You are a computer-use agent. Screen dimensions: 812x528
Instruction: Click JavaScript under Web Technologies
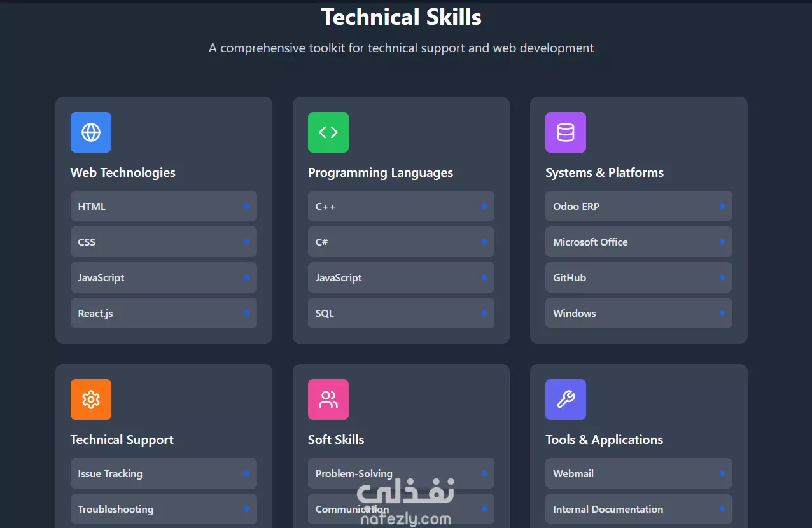[164, 277]
